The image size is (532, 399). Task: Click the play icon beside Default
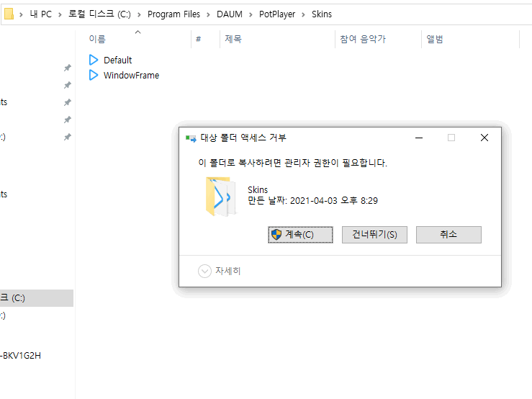[94, 60]
